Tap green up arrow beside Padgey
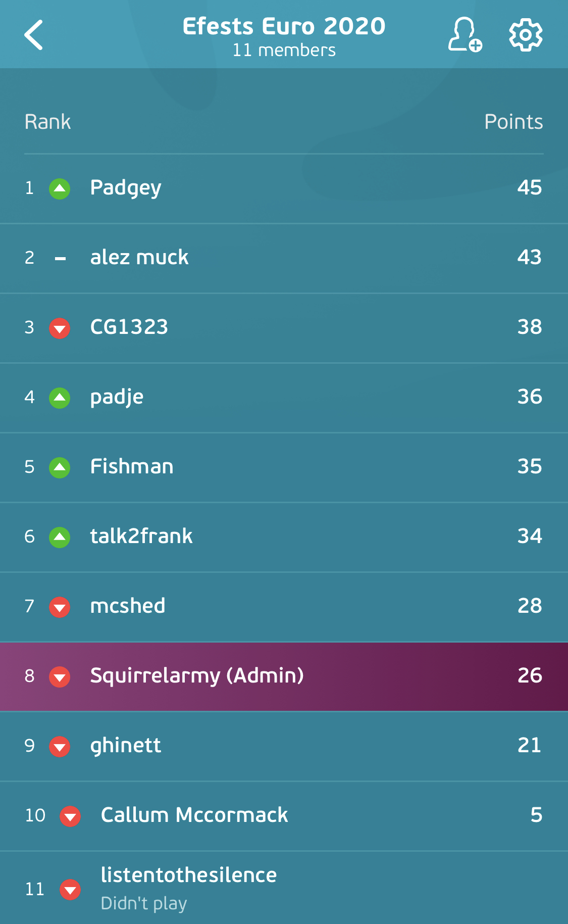Viewport: 568px width, 924px height. pyautogui.click(x=60, y=188)
